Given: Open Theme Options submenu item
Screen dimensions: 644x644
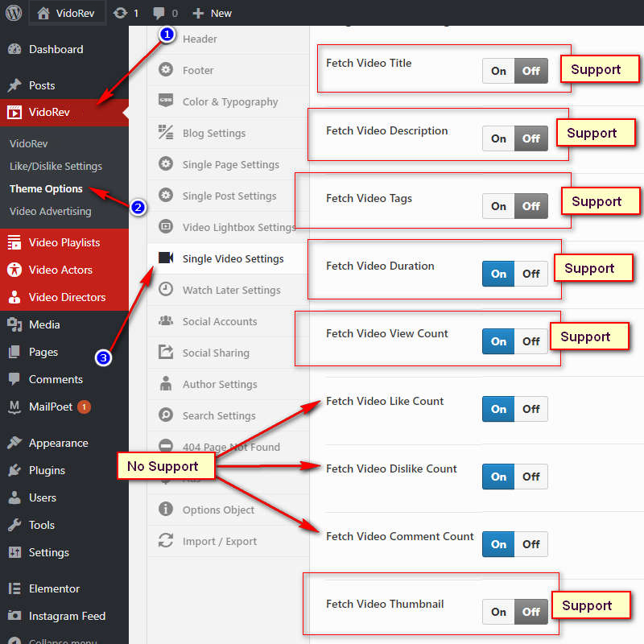Looking at the screenshot, I should 46,189.
